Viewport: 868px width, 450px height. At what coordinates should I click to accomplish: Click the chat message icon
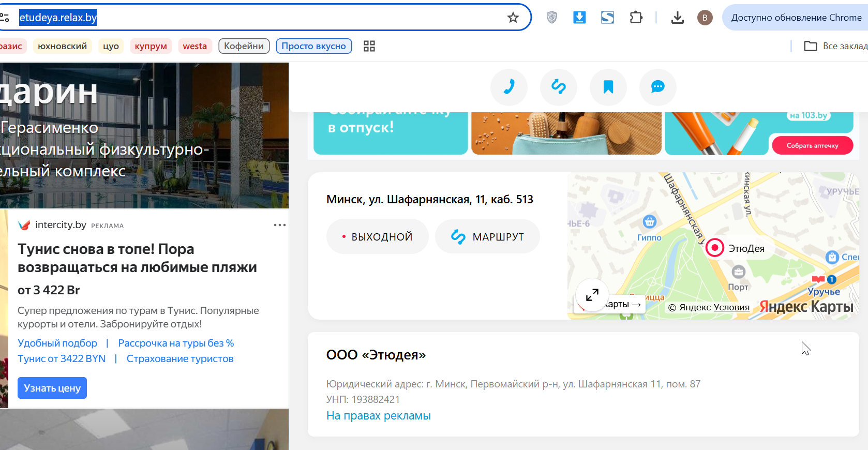(658, 87)
